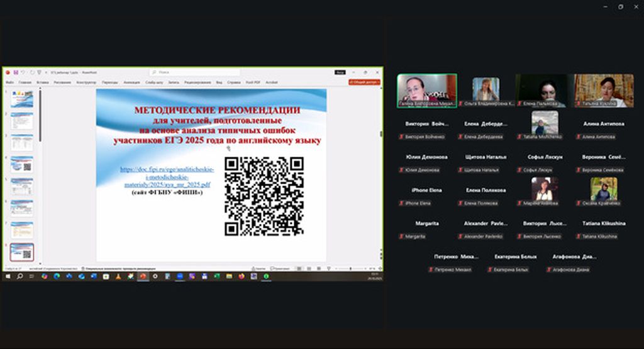Click the Undo arrow in quick access toolbar

click(x=22, y=72)
